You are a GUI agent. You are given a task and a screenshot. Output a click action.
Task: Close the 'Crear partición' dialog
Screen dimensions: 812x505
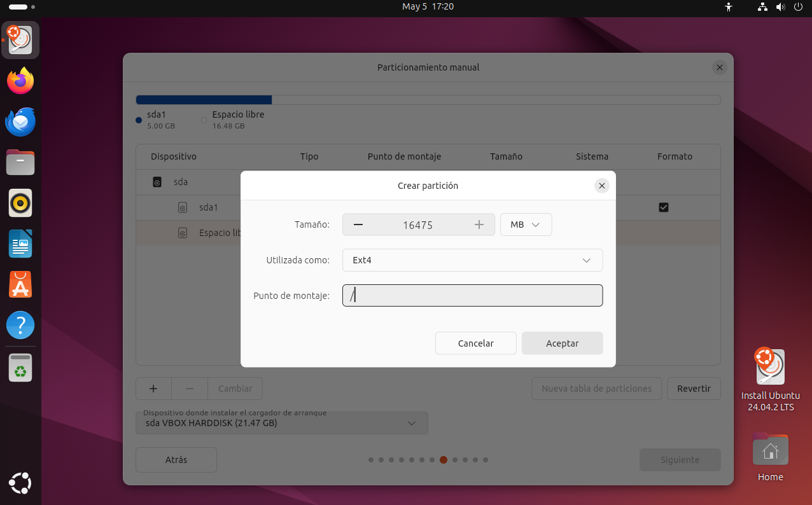tap(601, 186)
